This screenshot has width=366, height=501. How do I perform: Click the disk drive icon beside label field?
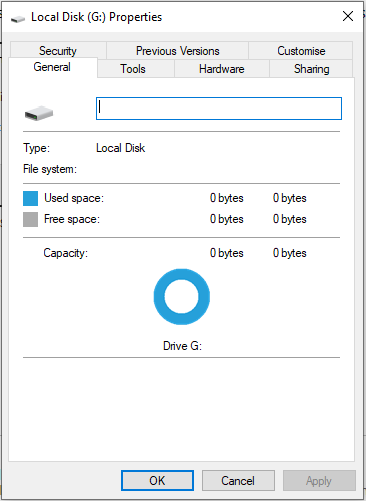pyautogui.click(x=39, y=113)
